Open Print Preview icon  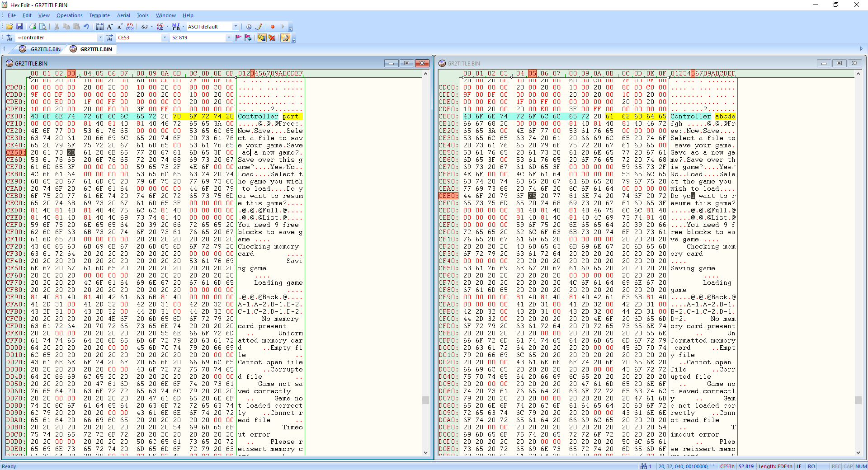pyautogui.click(x=42, y=27)
